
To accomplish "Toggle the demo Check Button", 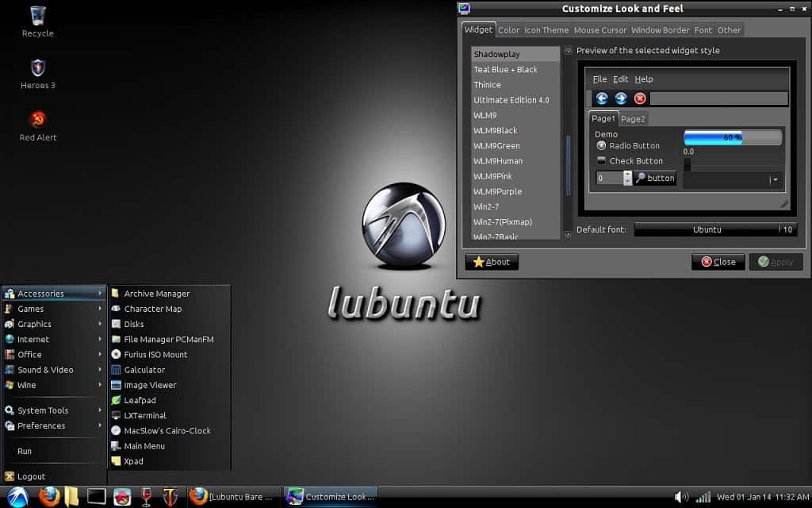I will coord(630,160).
